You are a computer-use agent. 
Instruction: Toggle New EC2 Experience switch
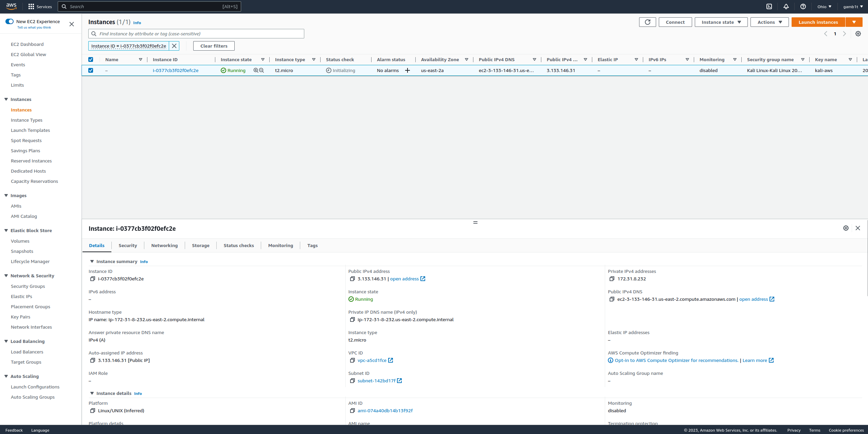coord(10,21)
